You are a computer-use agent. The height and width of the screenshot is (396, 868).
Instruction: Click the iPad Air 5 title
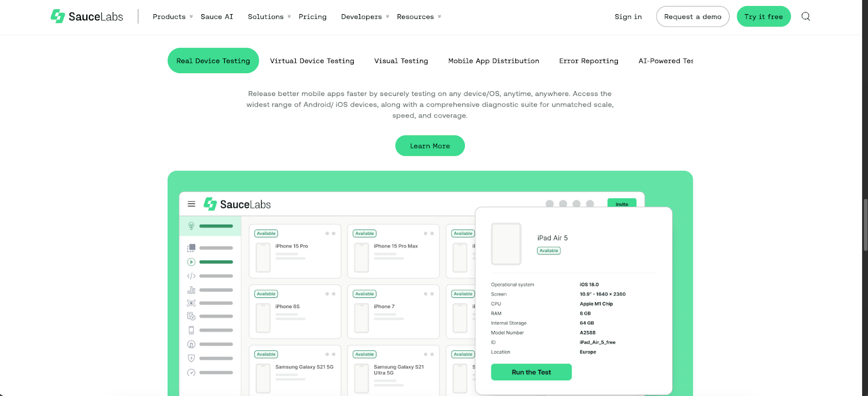coord(552,238)
